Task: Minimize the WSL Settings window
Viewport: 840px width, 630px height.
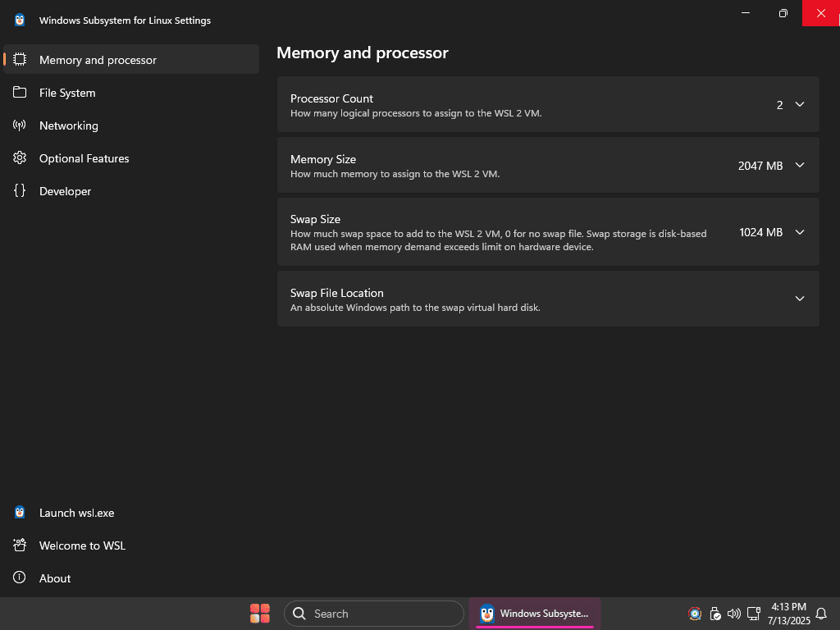Action: 745,13
